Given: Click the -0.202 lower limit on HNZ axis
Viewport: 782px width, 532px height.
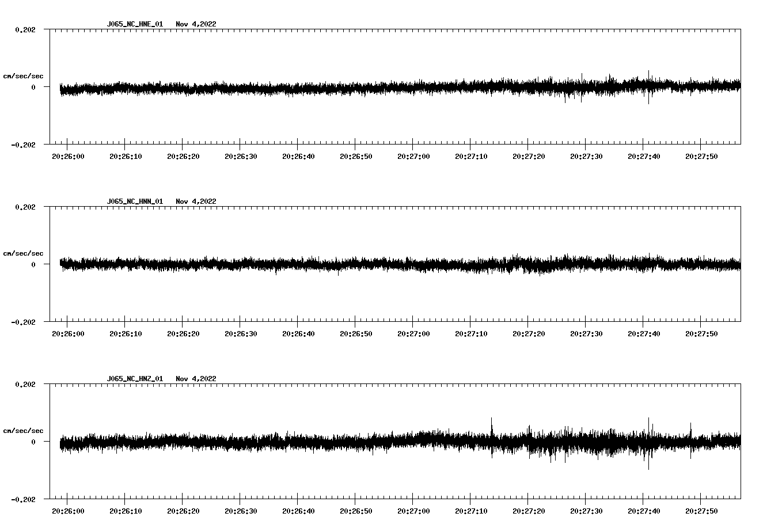Looking at the screenshot, I should pyautogui.click(x=23, y=499).
